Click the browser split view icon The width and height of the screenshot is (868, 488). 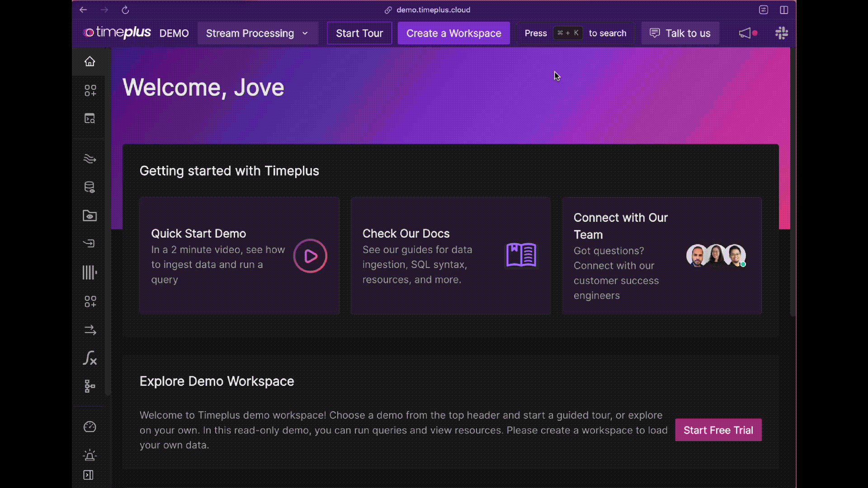click(784, 10)
